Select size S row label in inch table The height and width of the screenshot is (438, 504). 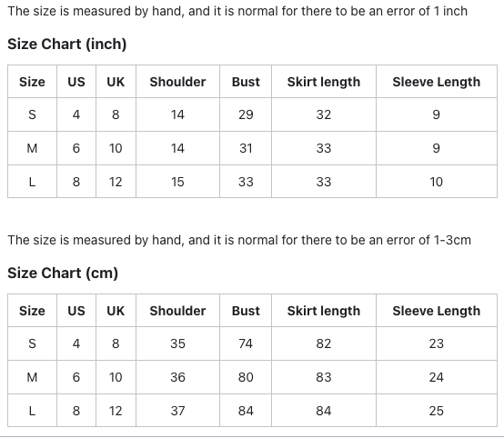[32, 114]
